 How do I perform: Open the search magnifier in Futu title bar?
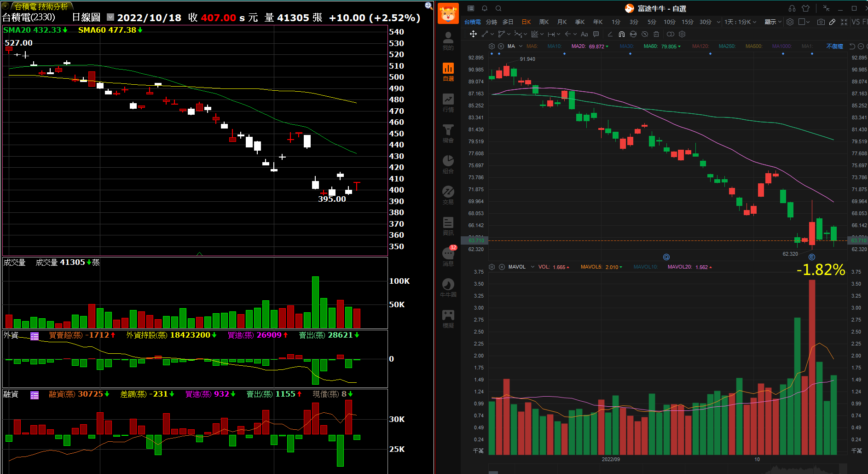pyautogui.click(x=498, y=8)
